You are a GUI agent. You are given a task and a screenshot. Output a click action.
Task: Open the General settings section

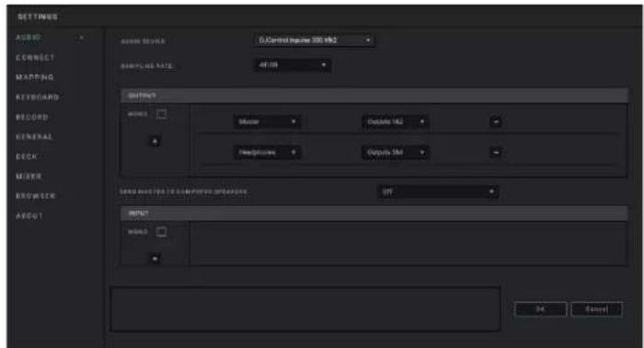tap(35, 137)
